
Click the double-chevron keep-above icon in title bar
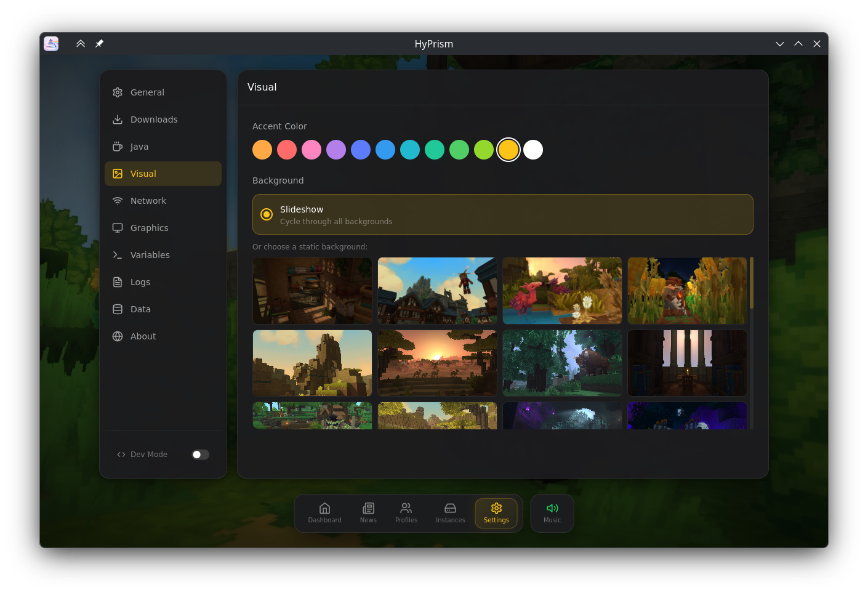(x=81, y=44)
